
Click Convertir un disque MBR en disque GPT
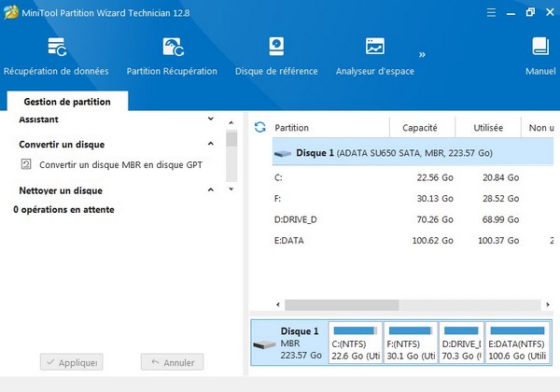[120, 164]
